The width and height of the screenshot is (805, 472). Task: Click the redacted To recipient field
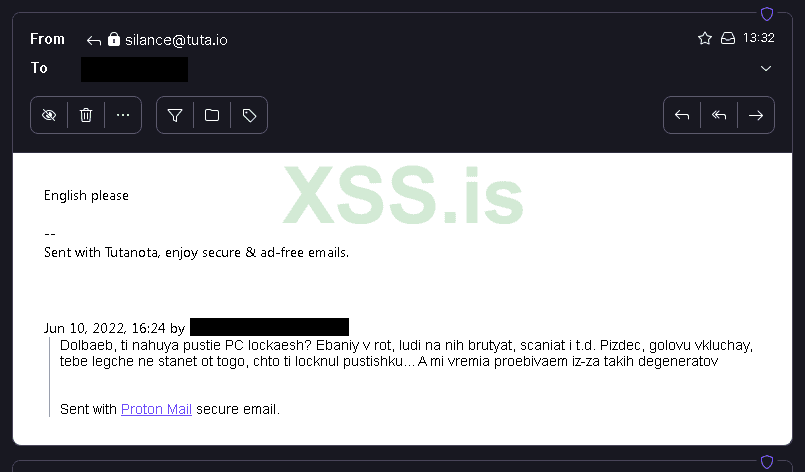[135, 69]
